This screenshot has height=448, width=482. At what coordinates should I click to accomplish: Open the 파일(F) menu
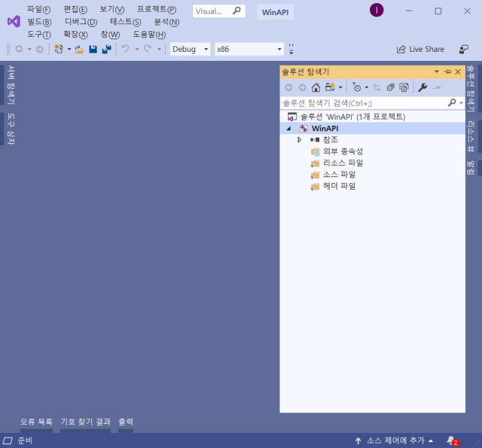[x=39, y=10]
